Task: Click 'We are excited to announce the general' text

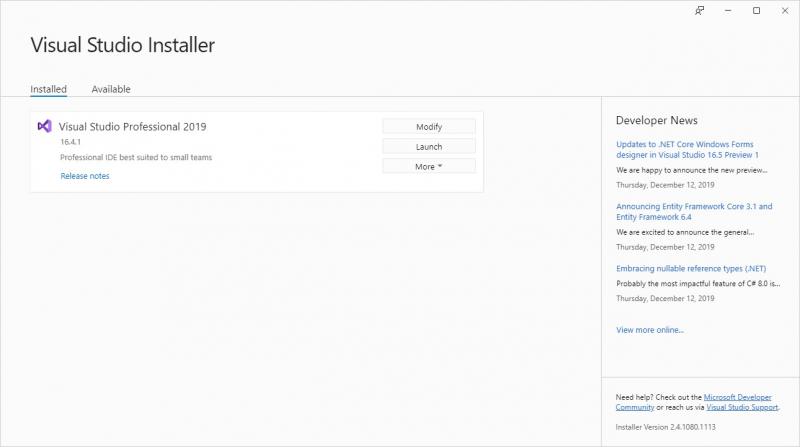Action: 685,232
